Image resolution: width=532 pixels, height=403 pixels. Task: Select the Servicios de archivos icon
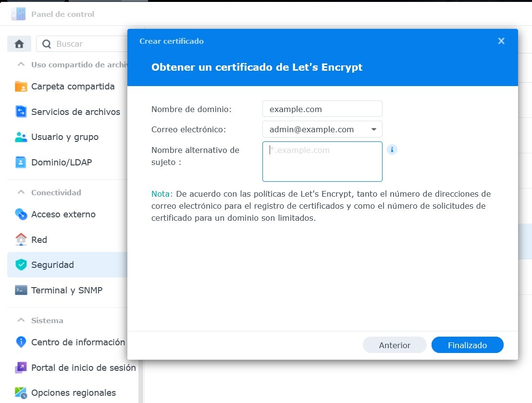(21, 112)
